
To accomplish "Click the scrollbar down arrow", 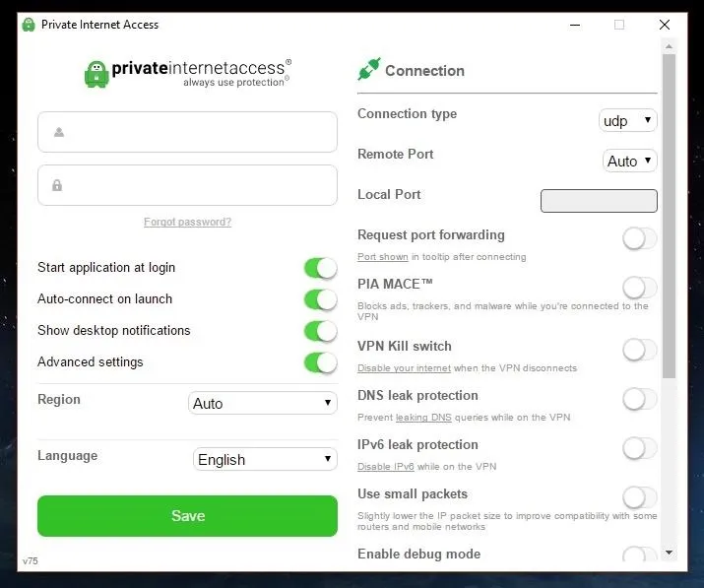I will pos(669,553).
